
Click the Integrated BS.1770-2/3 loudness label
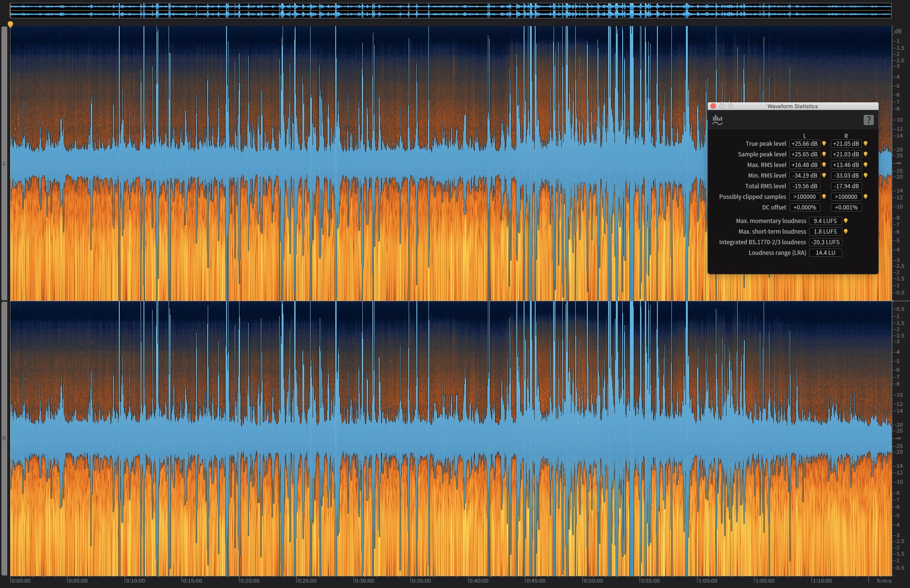click(762, 242)
